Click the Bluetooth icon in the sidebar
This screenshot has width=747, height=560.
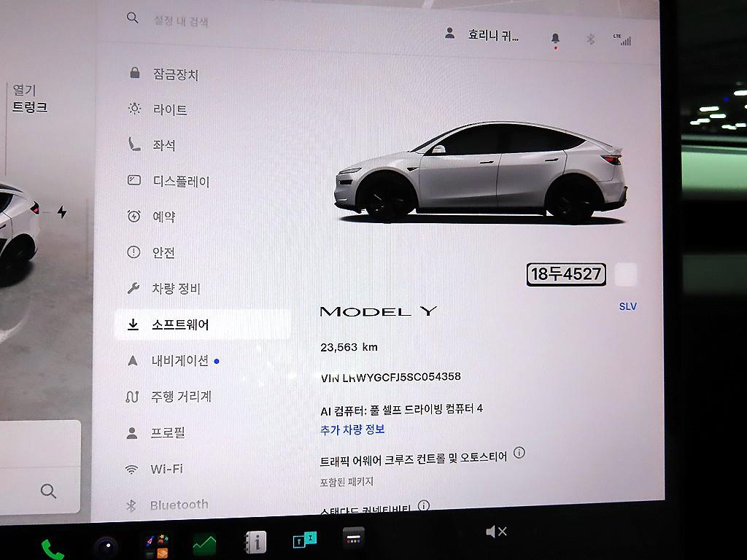(x=131, y=506)
